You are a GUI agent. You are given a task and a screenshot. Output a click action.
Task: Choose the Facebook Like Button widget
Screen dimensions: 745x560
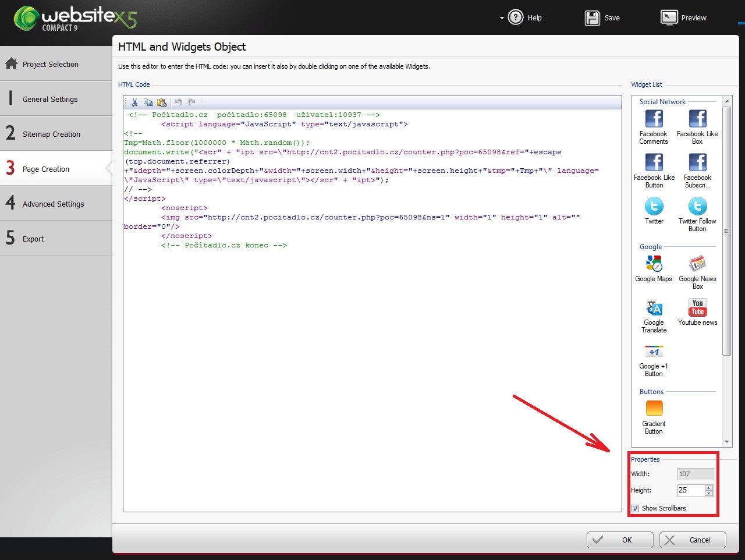pyautogui.click(x=654, y=170)
